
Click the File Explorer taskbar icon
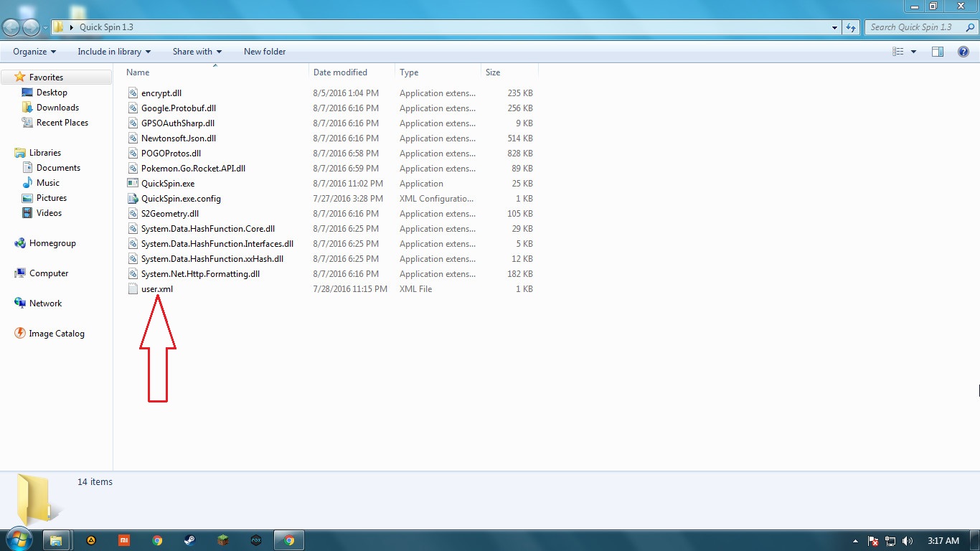click(x=57, y=540)
